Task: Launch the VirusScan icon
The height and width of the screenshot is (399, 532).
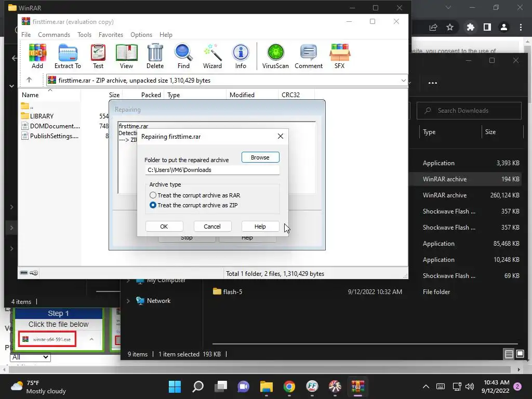Action: coord(275,56)
